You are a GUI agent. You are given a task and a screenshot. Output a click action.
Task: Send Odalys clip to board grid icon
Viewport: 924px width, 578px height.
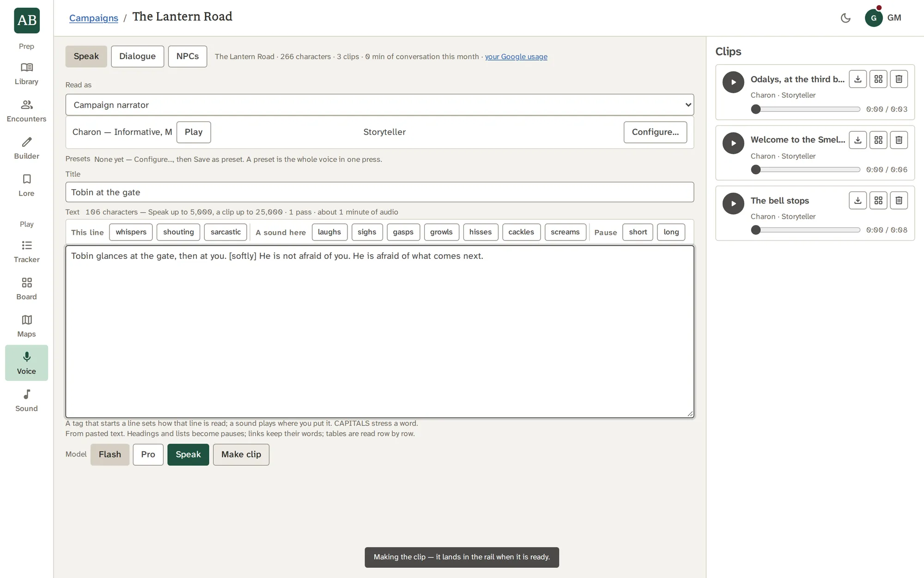click(878, 79)
